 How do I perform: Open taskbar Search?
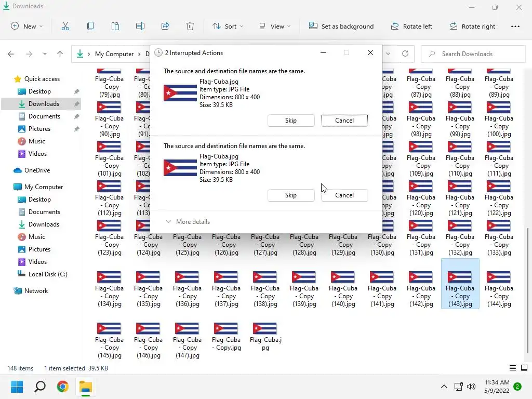pos(39,387)
